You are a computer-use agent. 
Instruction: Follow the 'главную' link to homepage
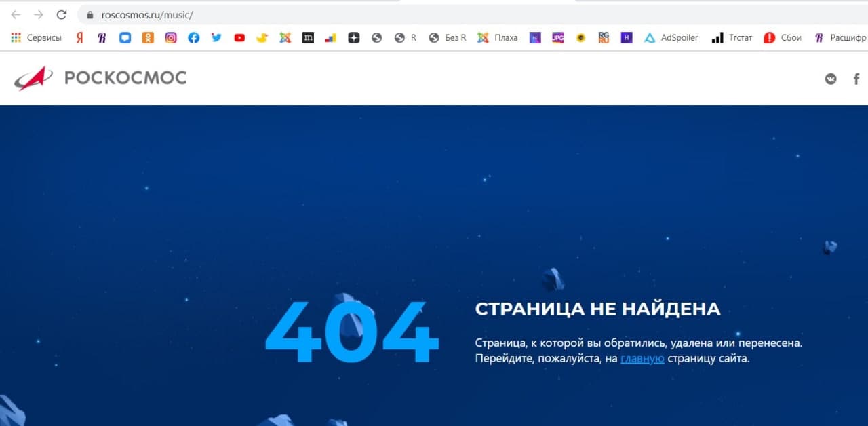point(642,358)
